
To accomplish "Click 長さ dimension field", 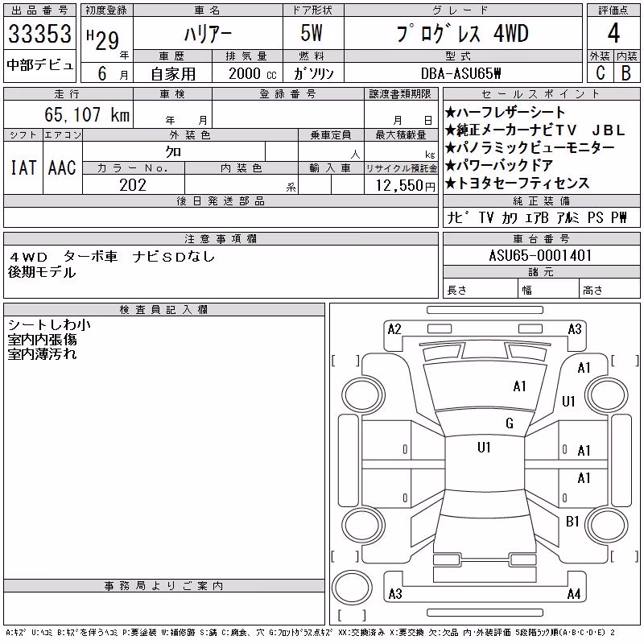I will coord(480,290).
